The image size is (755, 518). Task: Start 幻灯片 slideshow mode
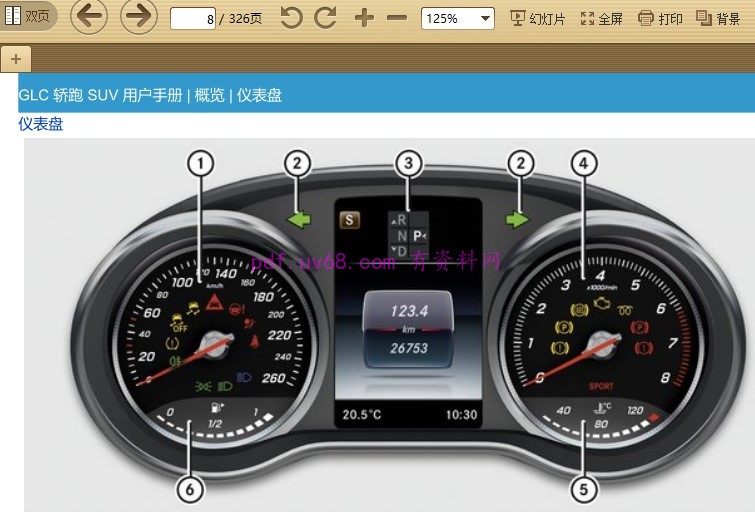tap(537, 18)
